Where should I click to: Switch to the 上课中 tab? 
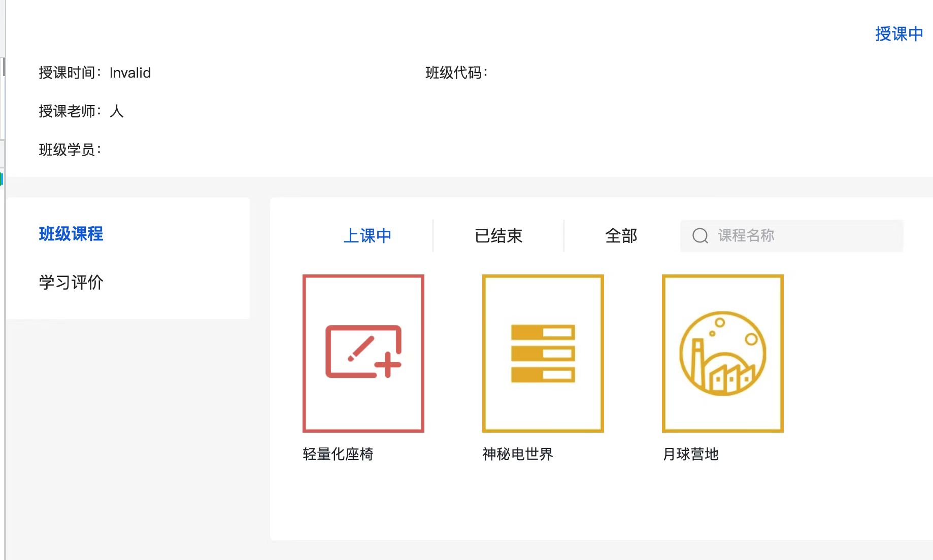click(368, 236)
